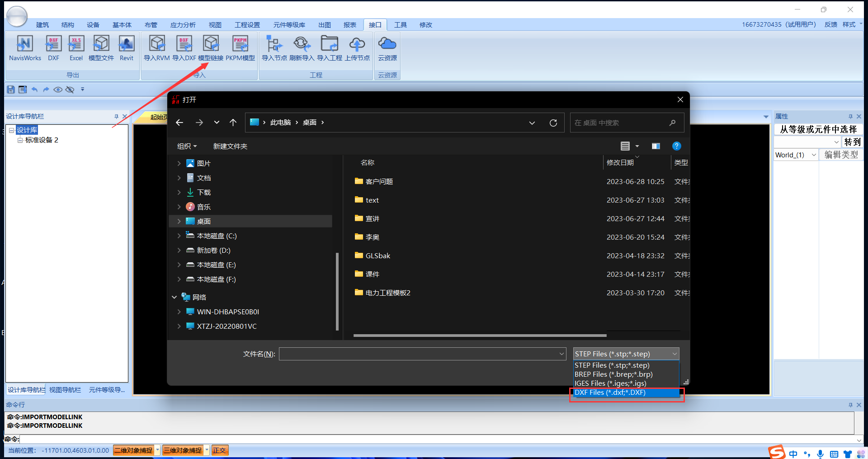Select DXF Files (*.dxf;*.DXF) option
The height and width of the screenshot is (459, 868).
626,393
